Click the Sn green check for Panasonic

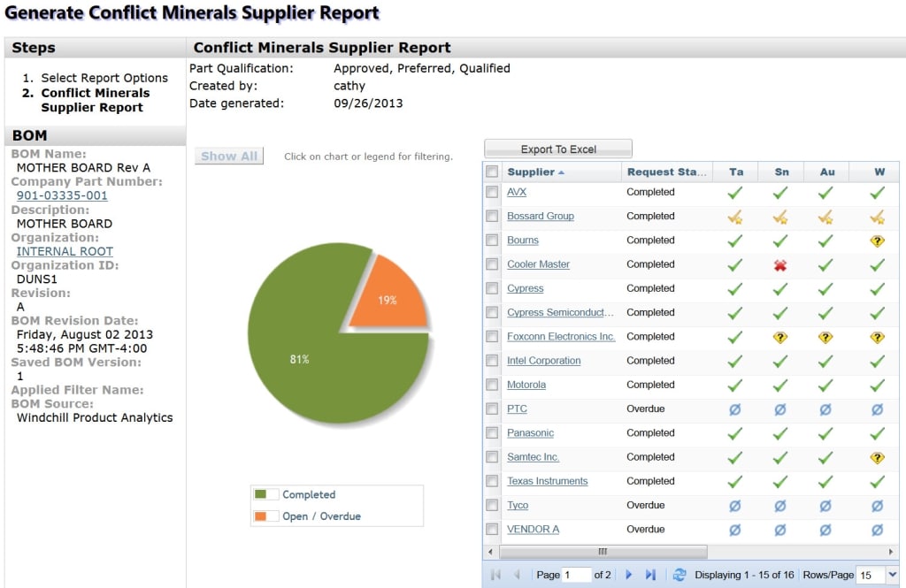780,434
